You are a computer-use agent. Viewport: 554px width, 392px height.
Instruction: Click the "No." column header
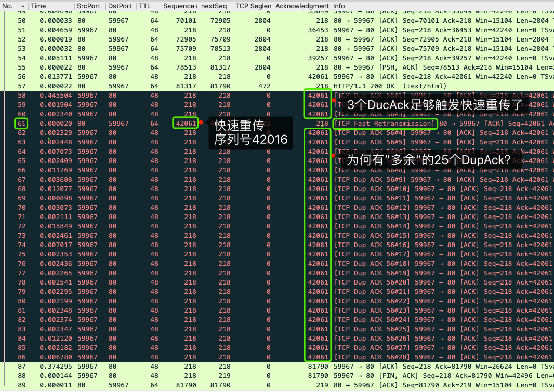(8, 6)
